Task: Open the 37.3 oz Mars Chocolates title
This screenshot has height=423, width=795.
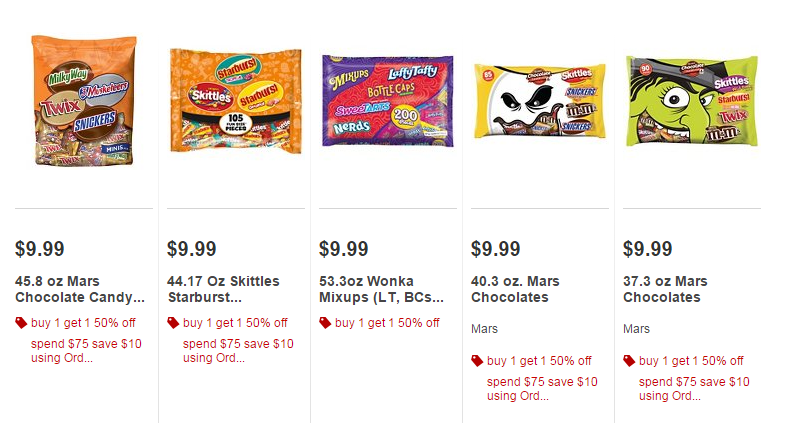Action: pos(665,289)
